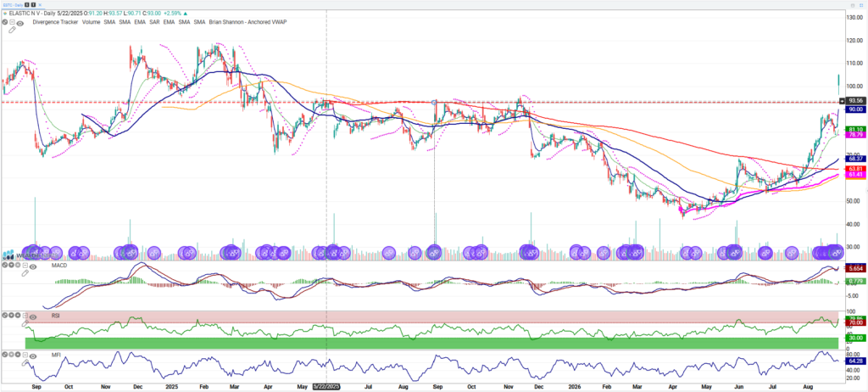868x392 pixels.
Task: Select Brian Shannon - Anchored VWAP label
Action: 248,22
